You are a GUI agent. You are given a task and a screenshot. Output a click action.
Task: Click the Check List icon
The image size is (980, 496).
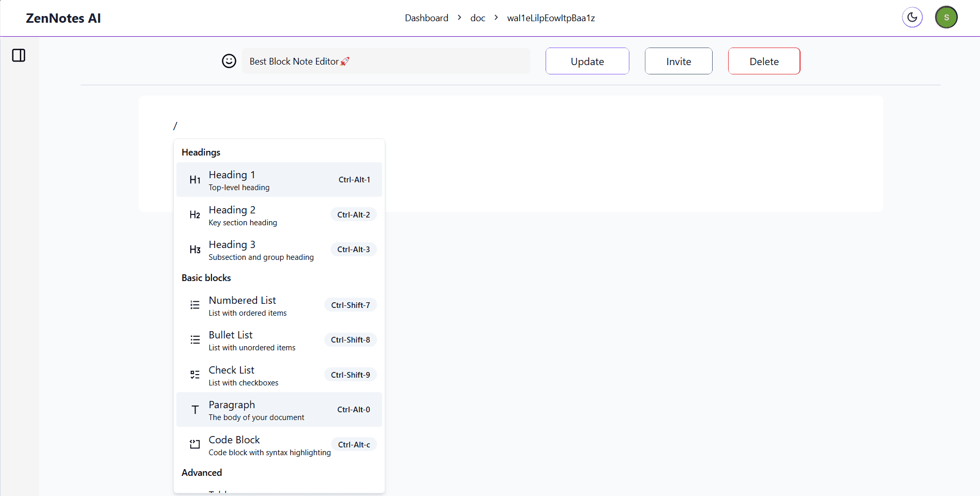[x=195, y=375]
